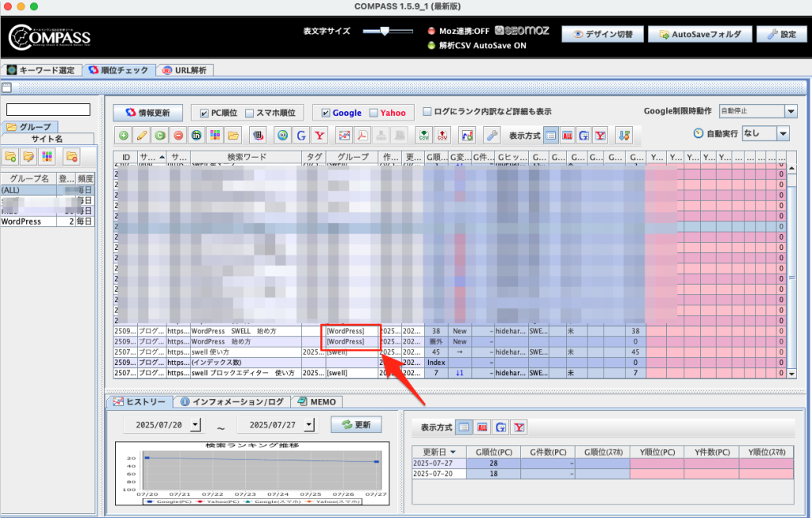
Task: Check the Yahoo search engine checkbox
Action: point(373,113)
